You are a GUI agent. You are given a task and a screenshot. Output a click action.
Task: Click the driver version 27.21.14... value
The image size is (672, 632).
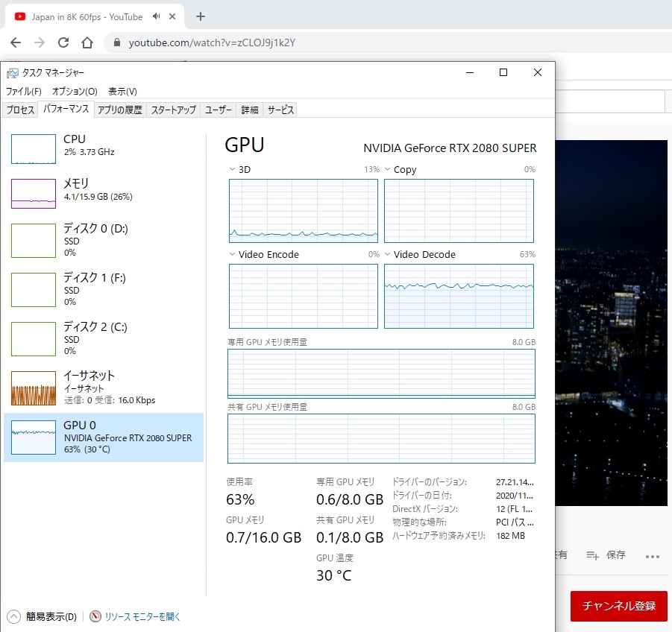[x=515, y=482]
